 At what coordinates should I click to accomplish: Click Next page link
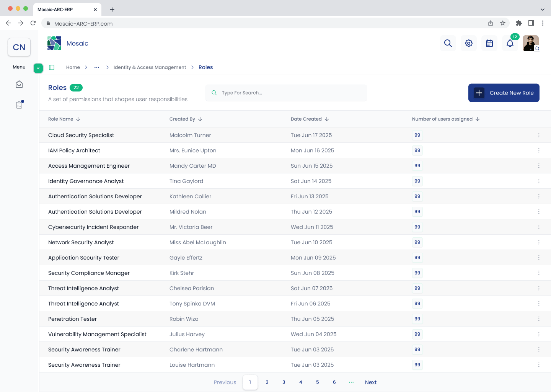pos(371,382)
